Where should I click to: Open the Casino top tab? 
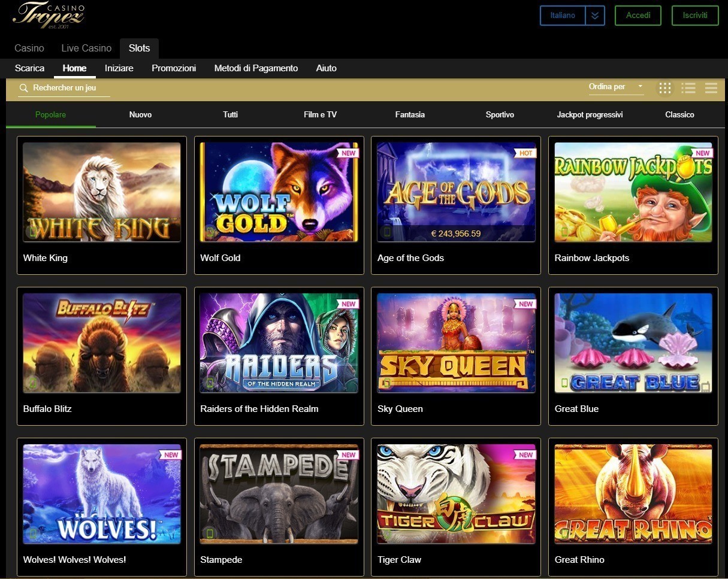29,48
